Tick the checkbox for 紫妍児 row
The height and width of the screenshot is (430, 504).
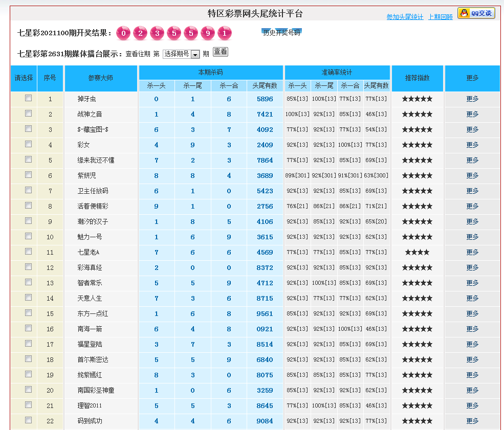coord(29,175)
